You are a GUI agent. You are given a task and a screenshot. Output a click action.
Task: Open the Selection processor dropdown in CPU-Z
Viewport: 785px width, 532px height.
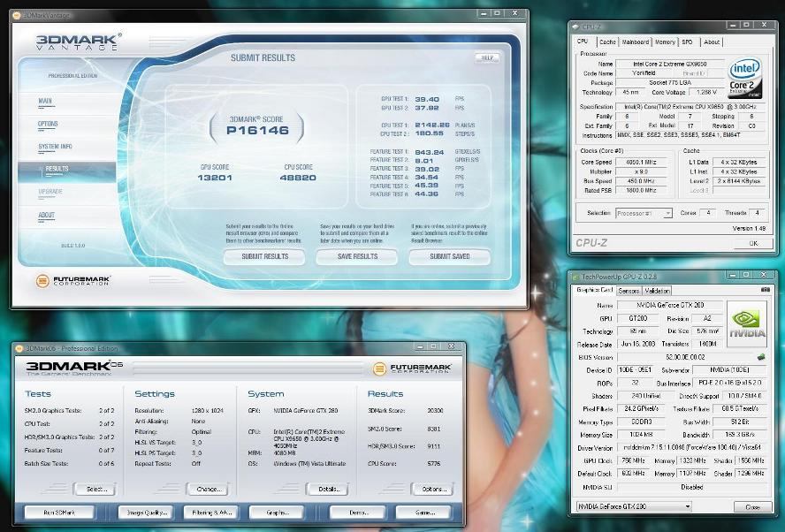[644, 213]
